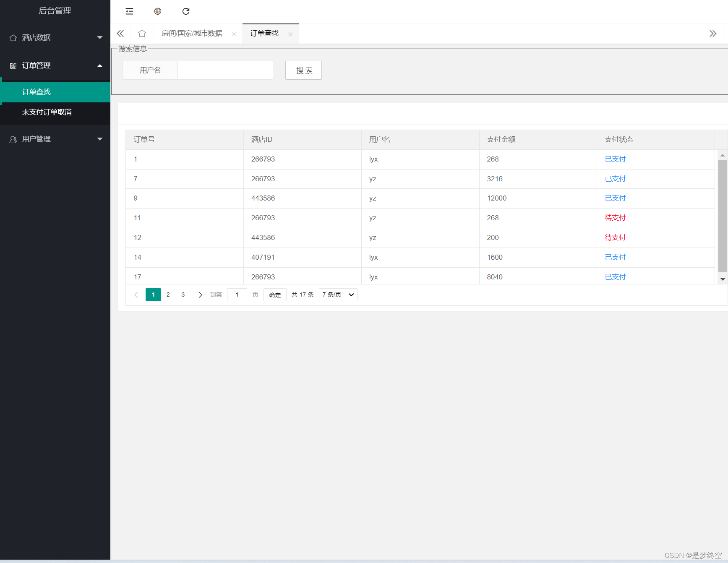Click 待支付 status for order 12
The image size is (728, 563).
coord(615,237)
